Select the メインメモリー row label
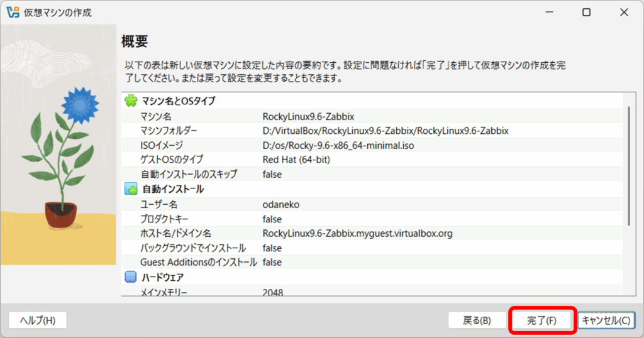This screenshot has height=338, width=644. pos(164,292)
